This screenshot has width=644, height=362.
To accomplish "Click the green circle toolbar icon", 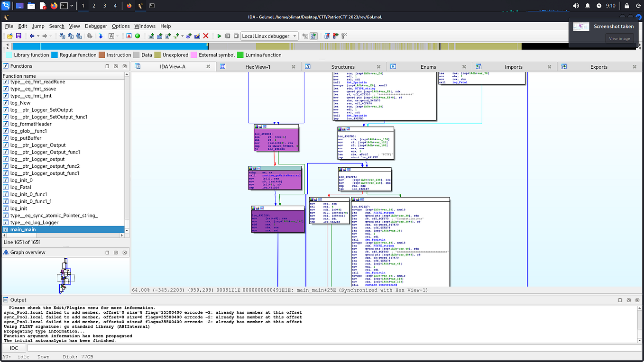I will click(x=138, y=36).
